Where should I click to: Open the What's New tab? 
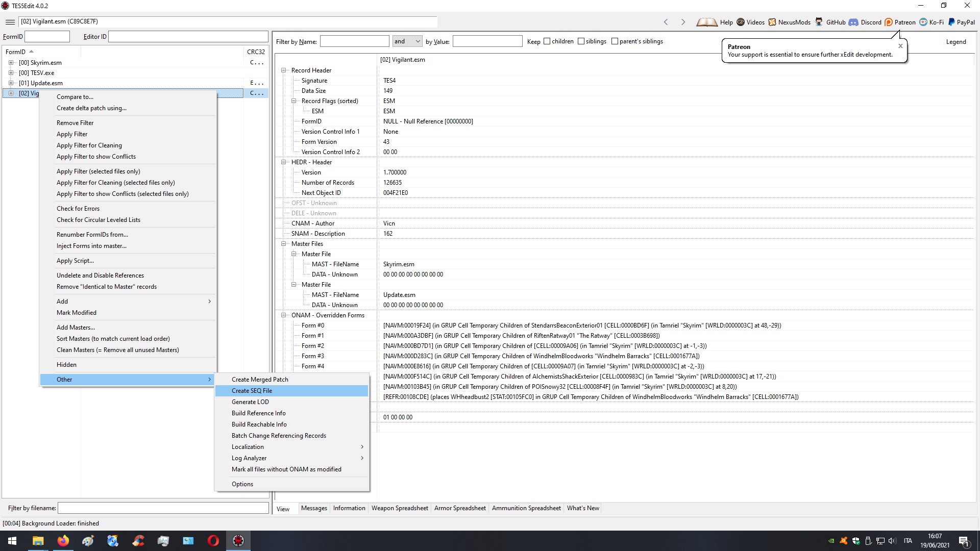[x=583, y=508]
